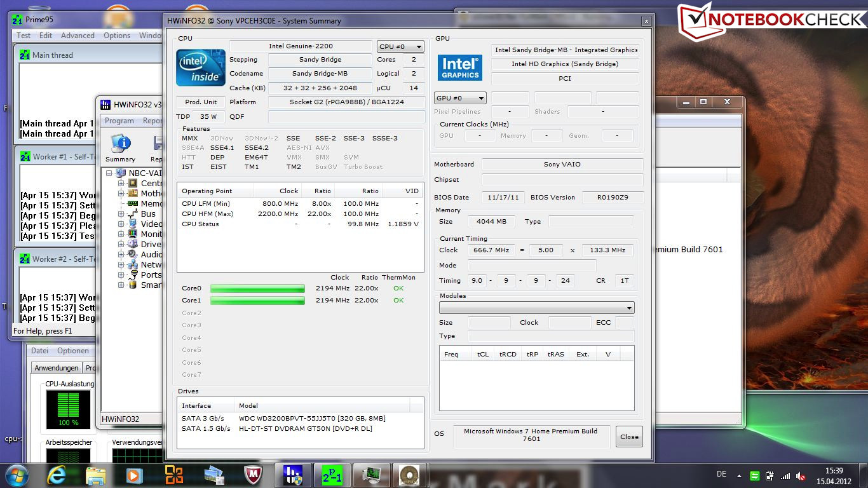Close the System Summary title bar X
Image resolution: width=868 pixels, height=488 pixels.
click(x=646, y=21)
